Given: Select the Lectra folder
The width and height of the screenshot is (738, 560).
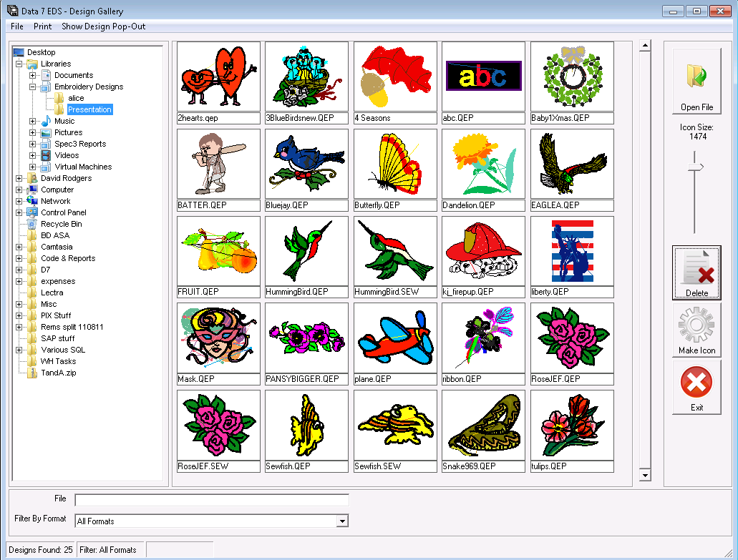Looking at the screenshot, I should (52, 293).
